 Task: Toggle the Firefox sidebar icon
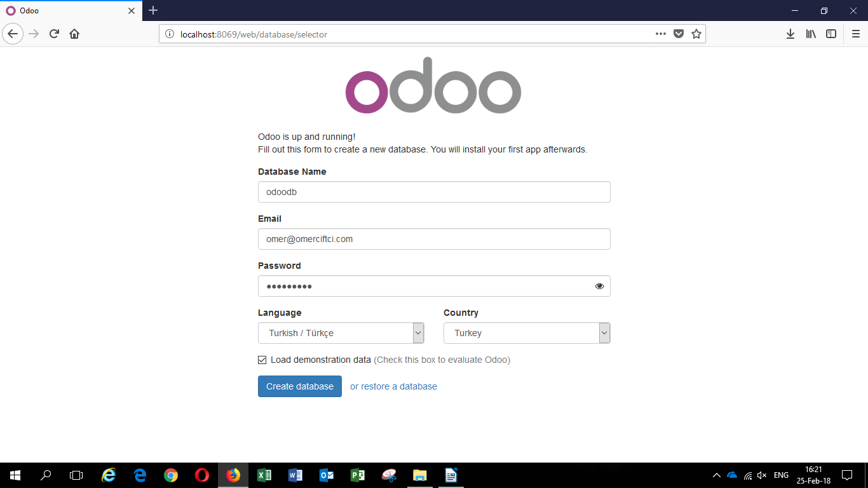click(x=831, y=34)
